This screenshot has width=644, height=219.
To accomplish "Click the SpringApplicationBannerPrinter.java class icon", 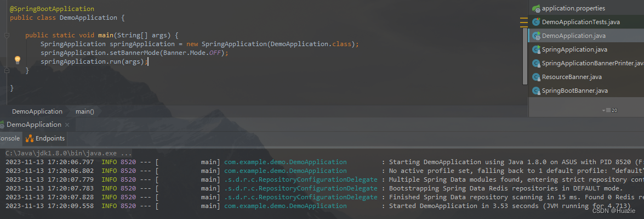I will pos(536,63).
